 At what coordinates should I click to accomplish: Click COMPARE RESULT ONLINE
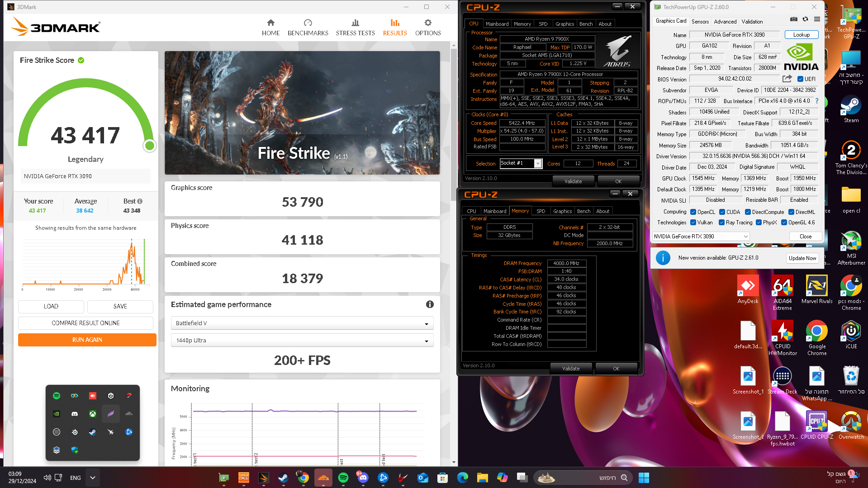[x=85, y=323]
